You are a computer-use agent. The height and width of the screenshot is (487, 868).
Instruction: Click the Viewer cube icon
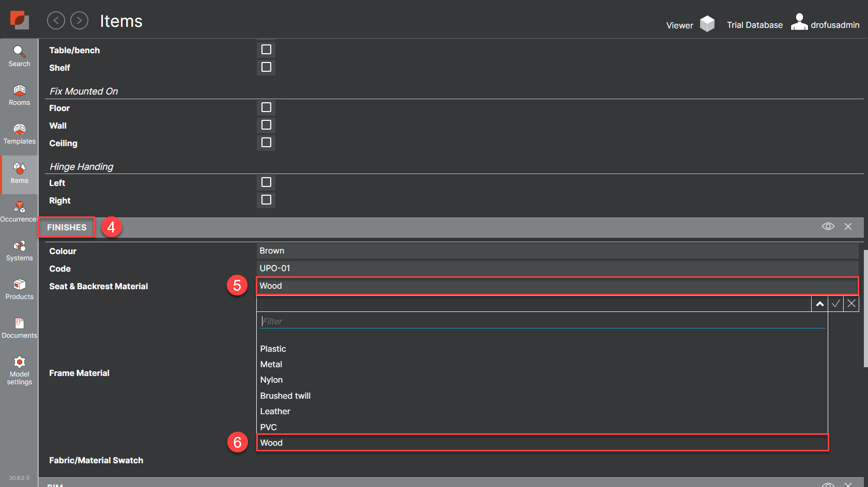(x=707, y=24)
